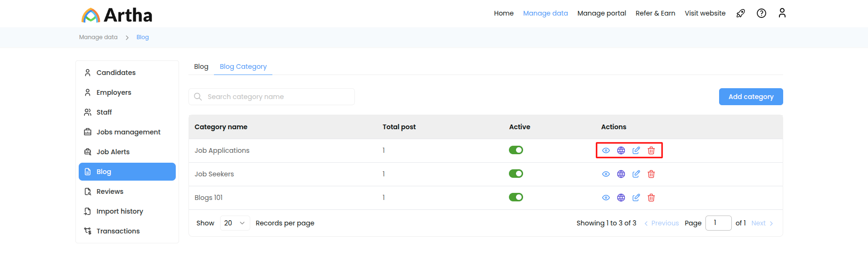Image resolution: width=868 pixels, height=274 pixels.
Task: Open the help question mark icon
Action: tap(761, 13)
